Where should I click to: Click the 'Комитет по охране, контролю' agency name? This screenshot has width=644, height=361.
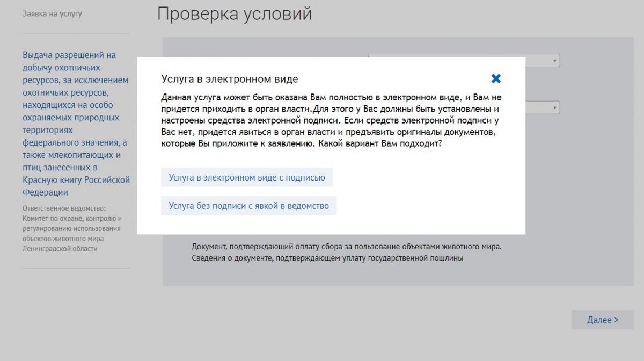coord(72,218)
